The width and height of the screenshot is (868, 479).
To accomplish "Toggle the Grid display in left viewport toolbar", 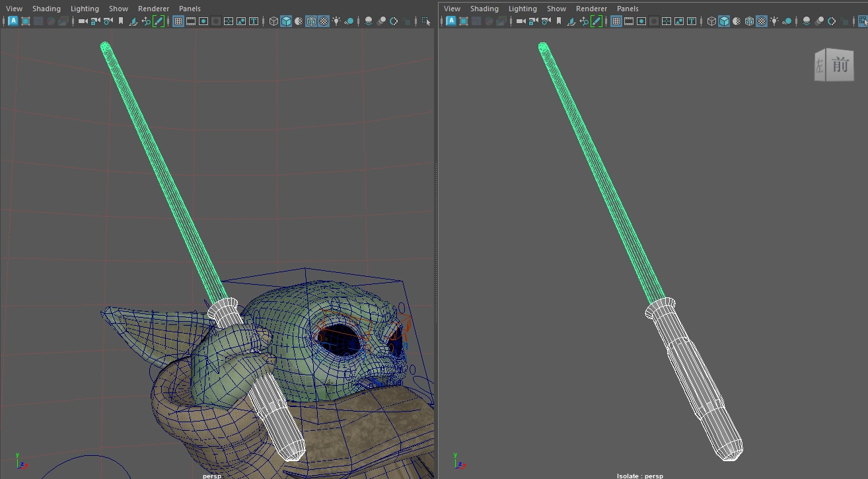I will pyautogui.click(x=178, y=21).
